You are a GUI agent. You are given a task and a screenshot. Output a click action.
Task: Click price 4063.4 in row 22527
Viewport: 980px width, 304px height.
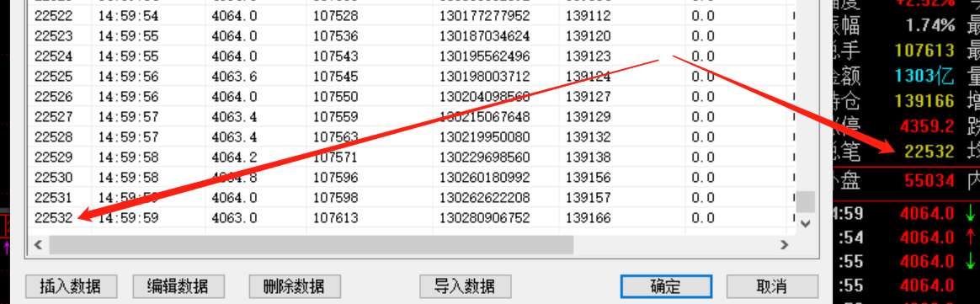234,116
